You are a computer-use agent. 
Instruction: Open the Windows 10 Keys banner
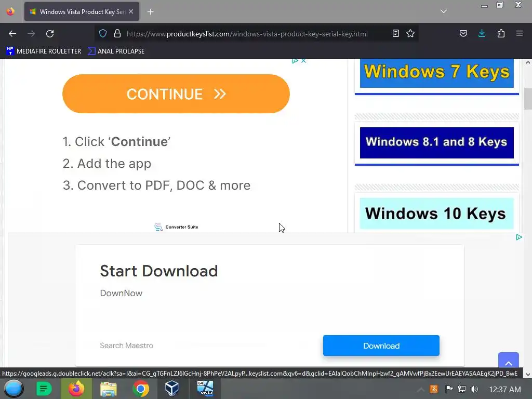[x=436, y=214]
